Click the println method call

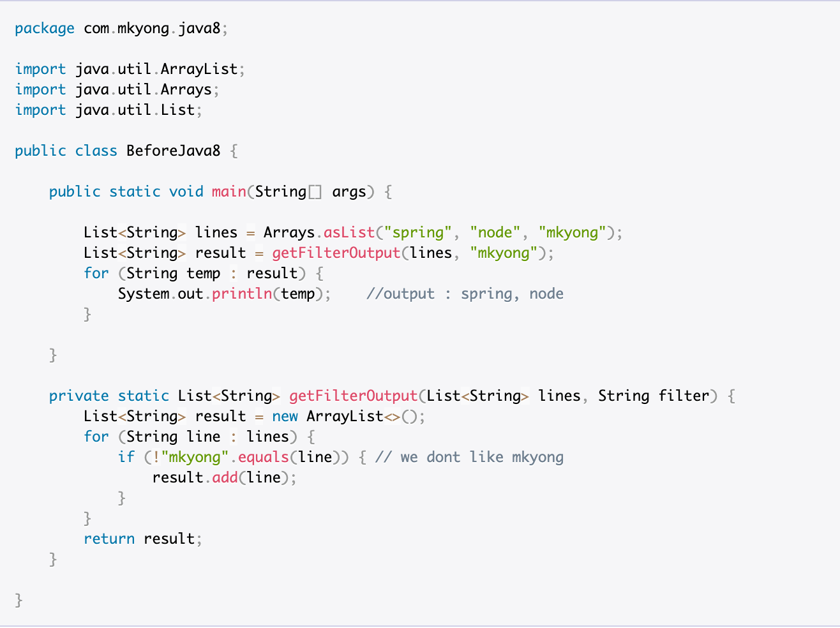[242, 294]
